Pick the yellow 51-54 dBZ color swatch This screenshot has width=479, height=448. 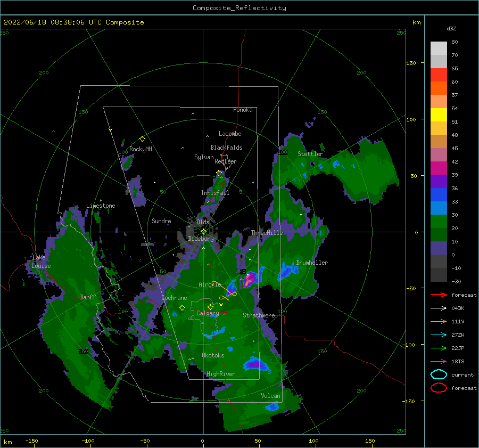tap(439, 115)
